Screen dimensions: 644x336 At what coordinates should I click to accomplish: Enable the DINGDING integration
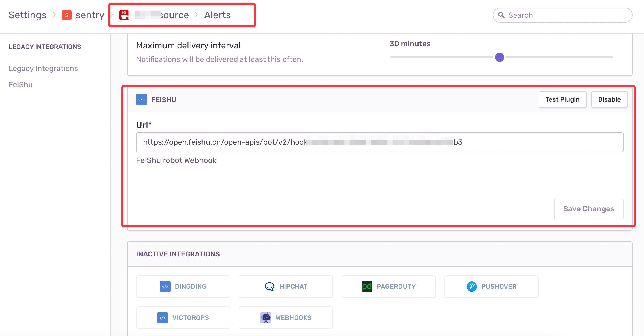click(x=183, y=287)
